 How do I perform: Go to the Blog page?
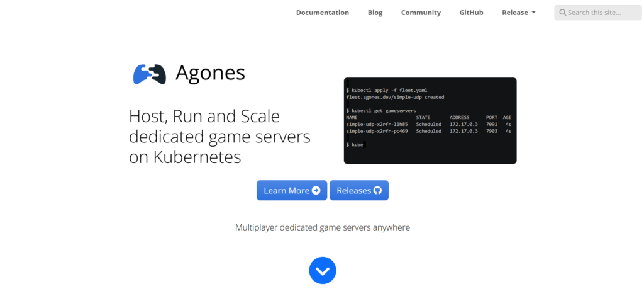[x=375, y=13]
